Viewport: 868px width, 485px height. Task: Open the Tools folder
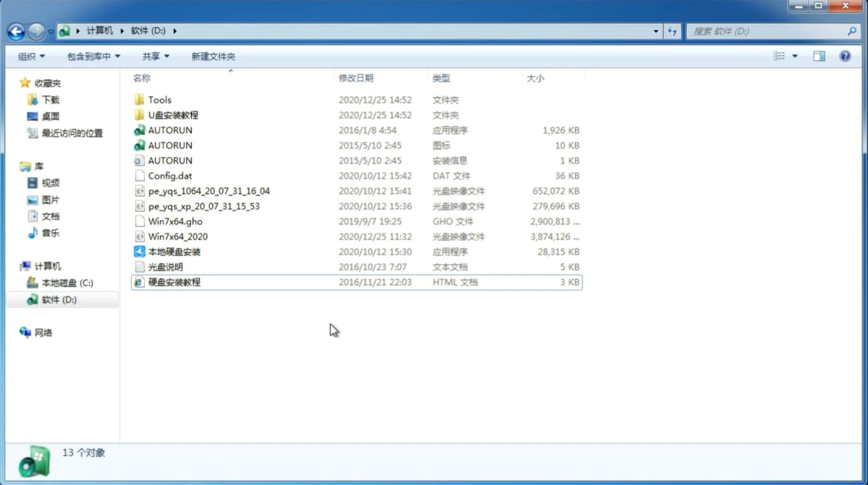(x=159, y=99)
